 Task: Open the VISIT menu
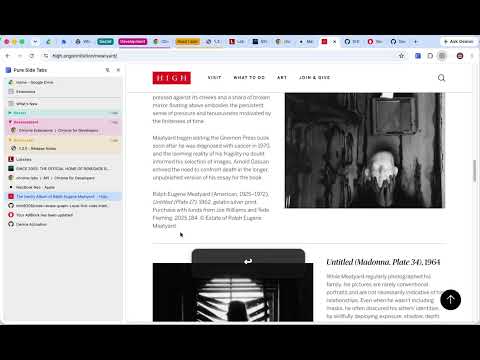click(x=214, y=78)
